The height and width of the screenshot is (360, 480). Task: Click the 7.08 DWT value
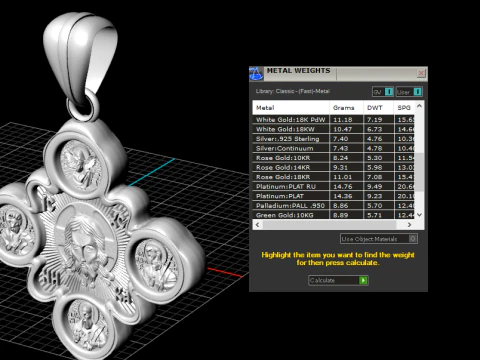[x=375, y=177]
